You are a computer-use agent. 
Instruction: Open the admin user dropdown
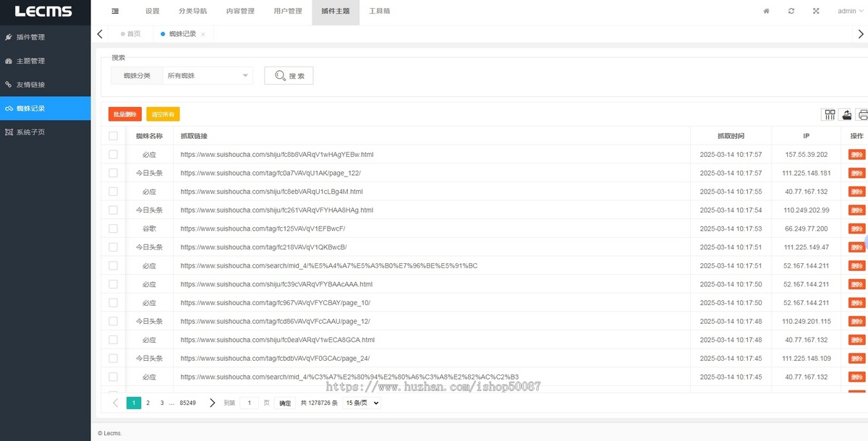850,11
